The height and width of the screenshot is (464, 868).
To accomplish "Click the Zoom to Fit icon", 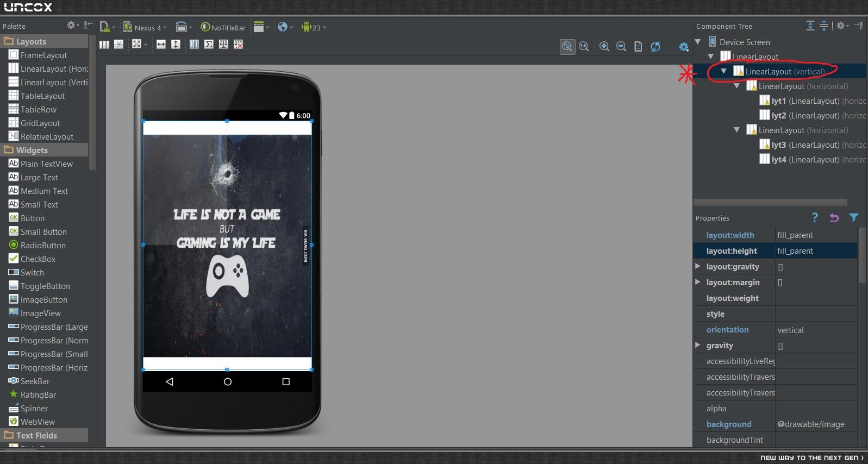I will click(567, 47).
